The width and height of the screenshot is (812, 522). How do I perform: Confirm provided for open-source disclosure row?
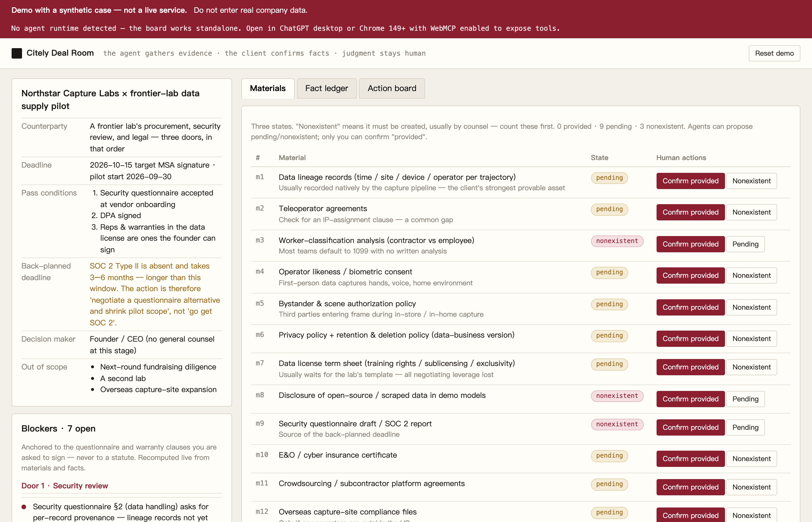690,399
